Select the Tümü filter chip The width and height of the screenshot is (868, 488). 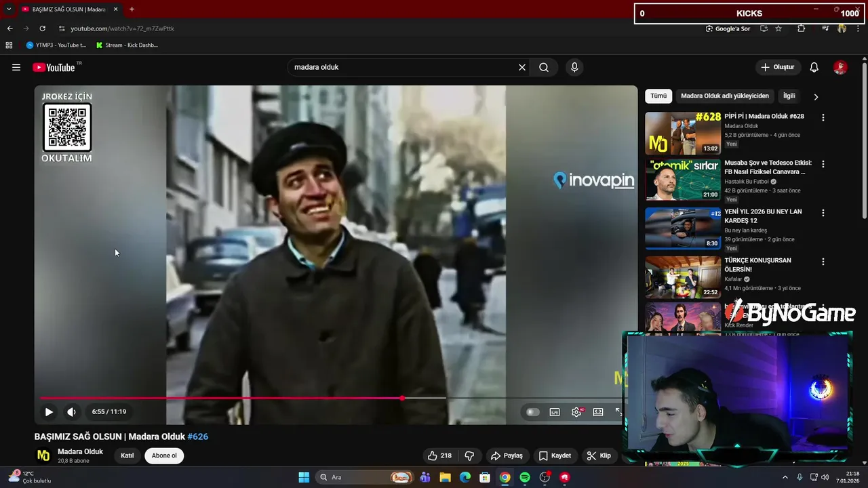(x=658, y=96)
